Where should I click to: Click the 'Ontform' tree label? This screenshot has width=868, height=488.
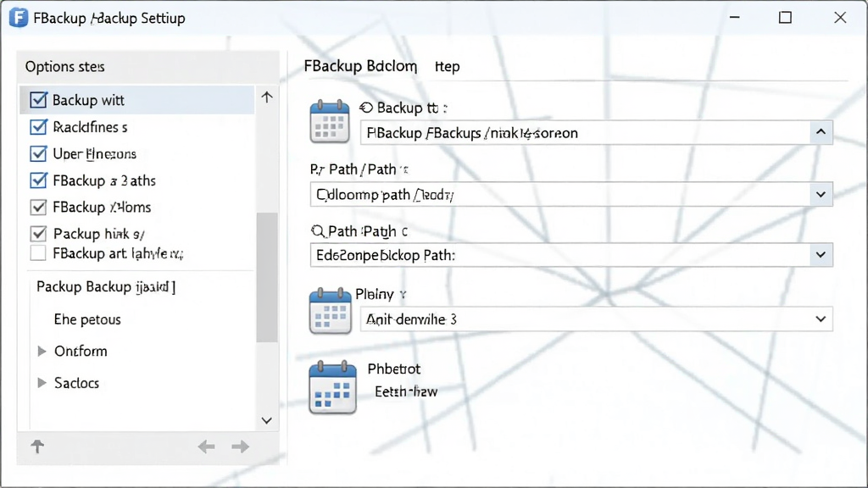click(81, 351)
